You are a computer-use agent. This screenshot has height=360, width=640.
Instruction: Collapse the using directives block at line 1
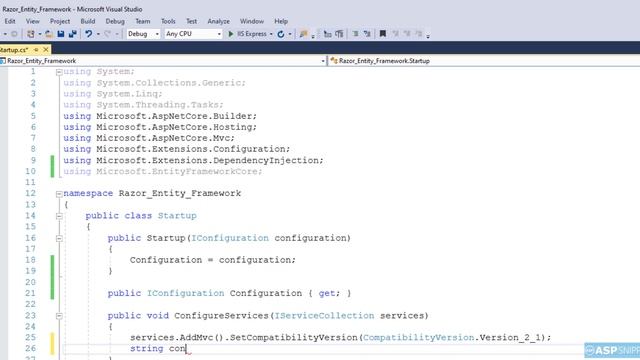pyautogui.click(x=59, y=72)
